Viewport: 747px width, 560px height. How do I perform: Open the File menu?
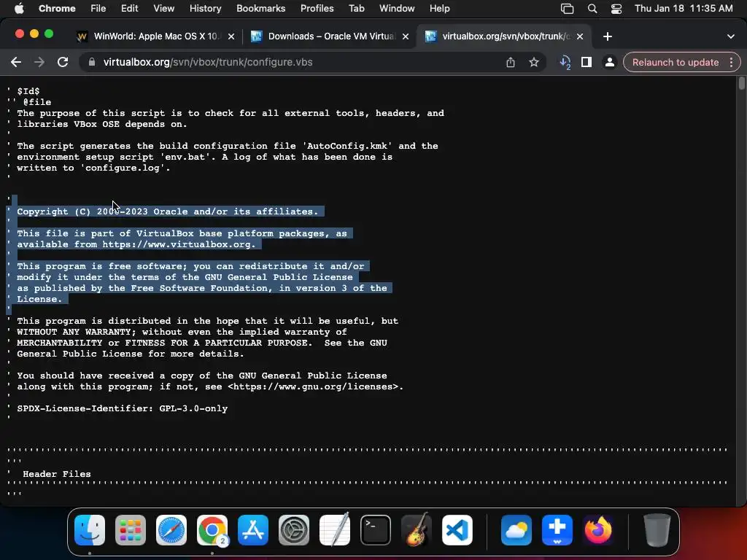98,8
